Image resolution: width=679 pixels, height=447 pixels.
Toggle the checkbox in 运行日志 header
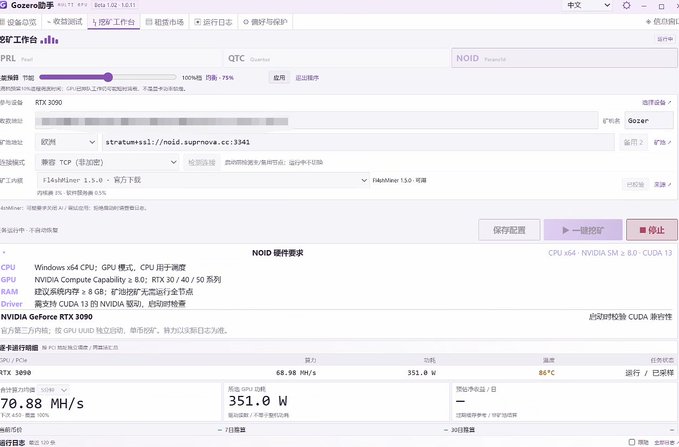click(632, 442)
